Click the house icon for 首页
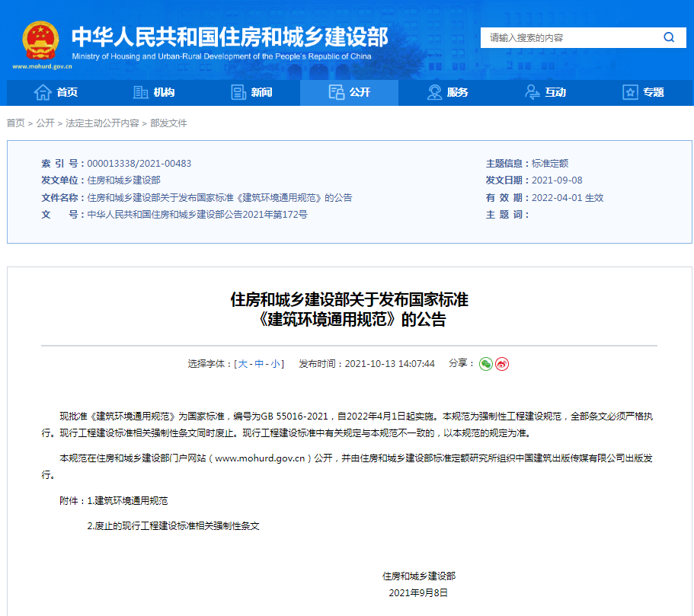Screen dimensions: 694x616 tap(43, 92)
